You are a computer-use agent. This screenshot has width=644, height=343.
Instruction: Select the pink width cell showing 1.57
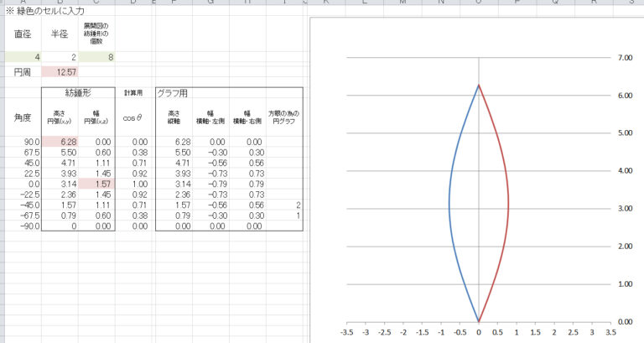(96, 183)
